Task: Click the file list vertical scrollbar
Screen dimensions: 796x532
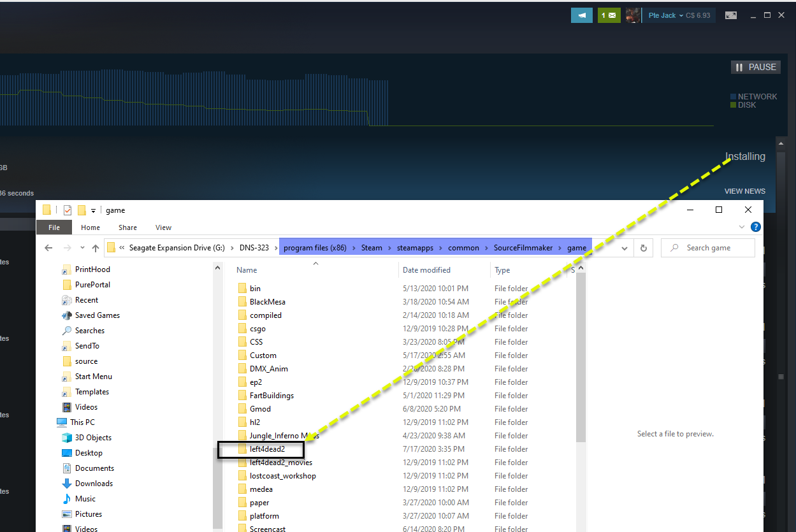Action: [581, 357]
